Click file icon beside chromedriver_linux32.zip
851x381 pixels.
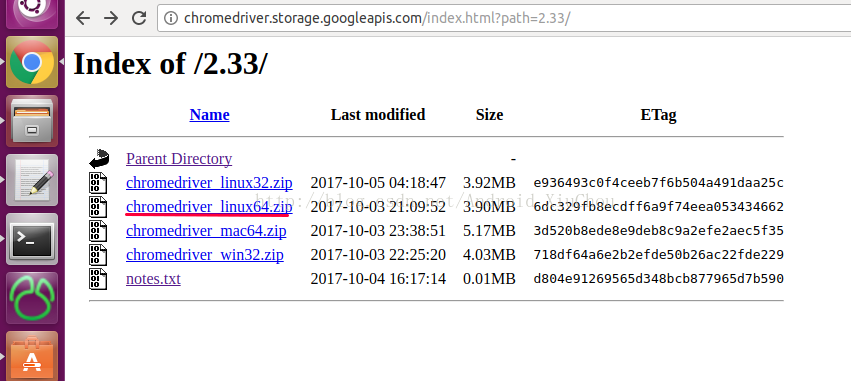[x=98, y=183]
